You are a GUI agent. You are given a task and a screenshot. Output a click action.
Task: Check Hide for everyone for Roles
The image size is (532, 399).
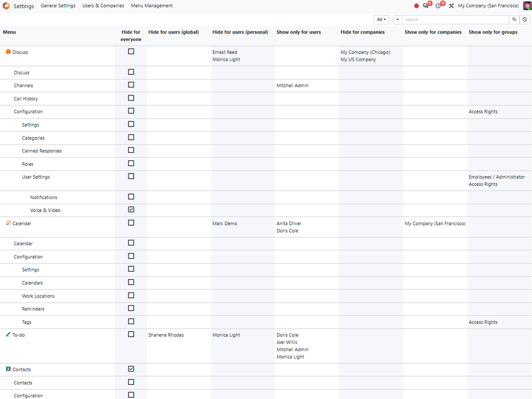click(x=131, y=163)
